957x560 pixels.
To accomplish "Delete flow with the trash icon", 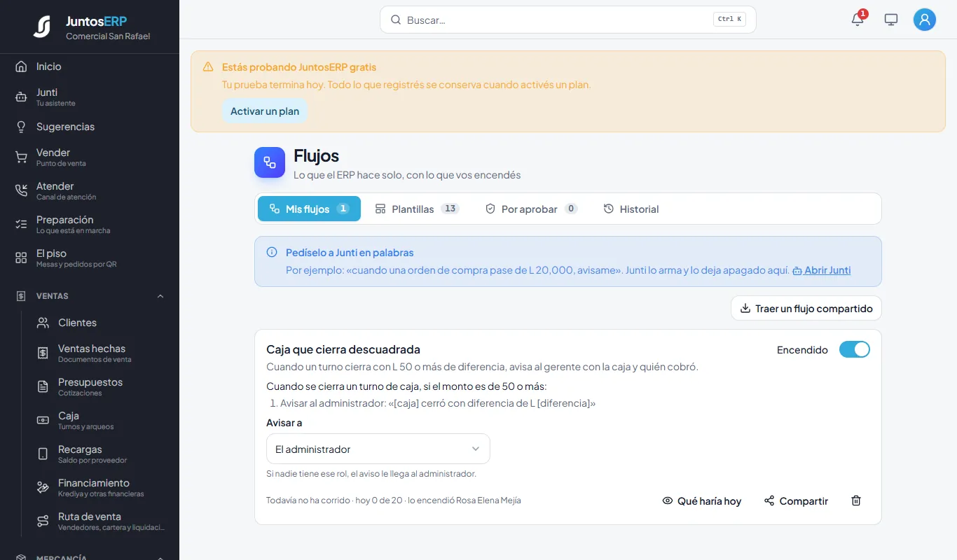I will 856,500.
